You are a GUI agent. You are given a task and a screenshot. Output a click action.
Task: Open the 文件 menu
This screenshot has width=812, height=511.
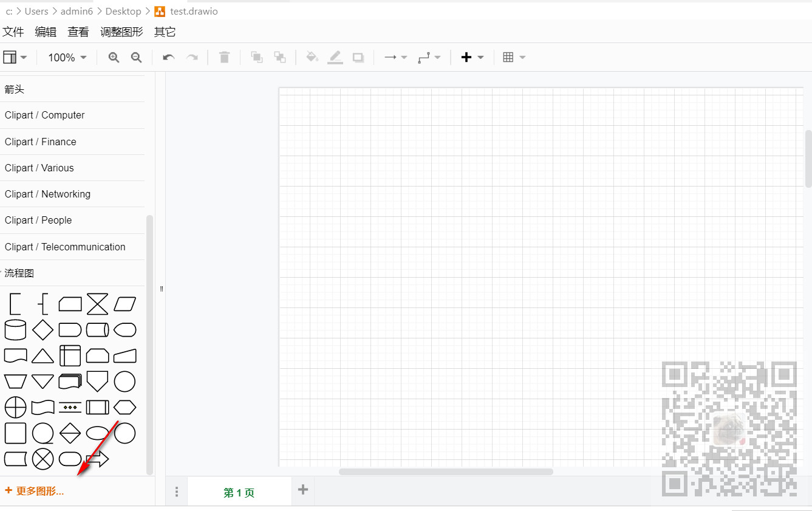pyautogui.click(x=13, y=32)
